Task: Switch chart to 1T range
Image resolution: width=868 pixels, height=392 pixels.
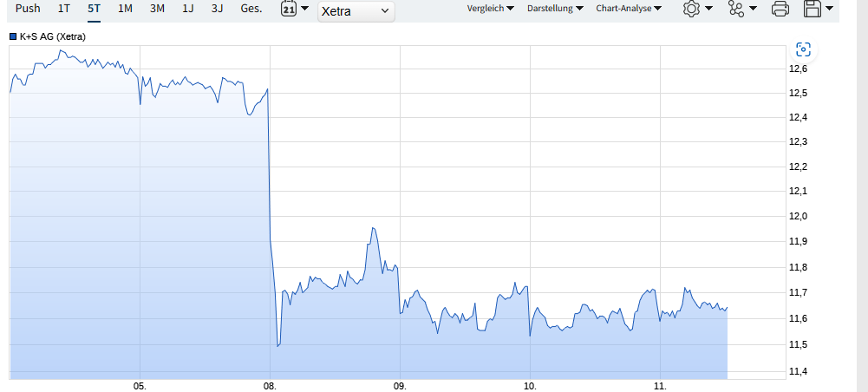Action: (x=64, y=9)
